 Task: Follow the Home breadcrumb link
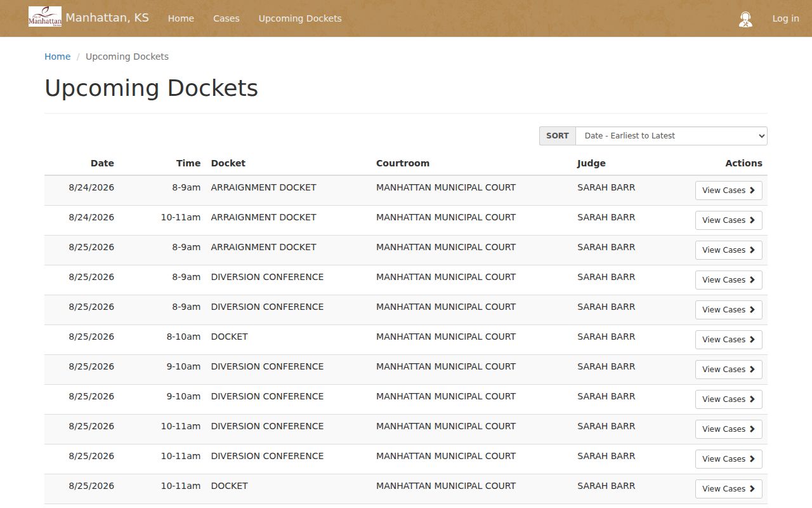click(57, 57)
